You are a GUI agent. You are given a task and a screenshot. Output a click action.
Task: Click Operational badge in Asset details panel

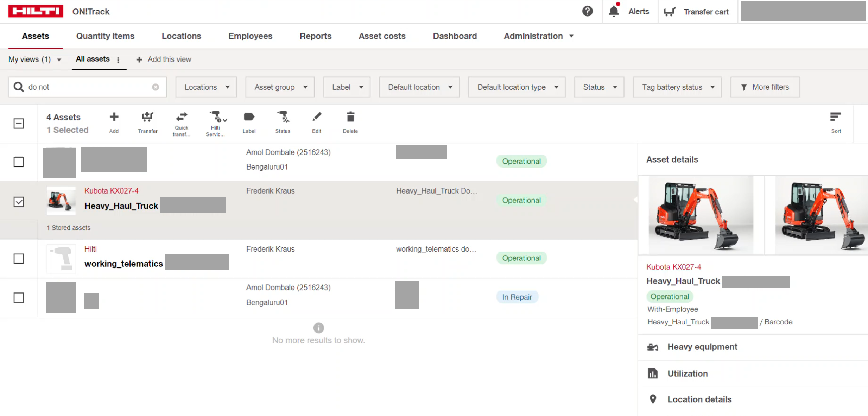tap(670, 297)
